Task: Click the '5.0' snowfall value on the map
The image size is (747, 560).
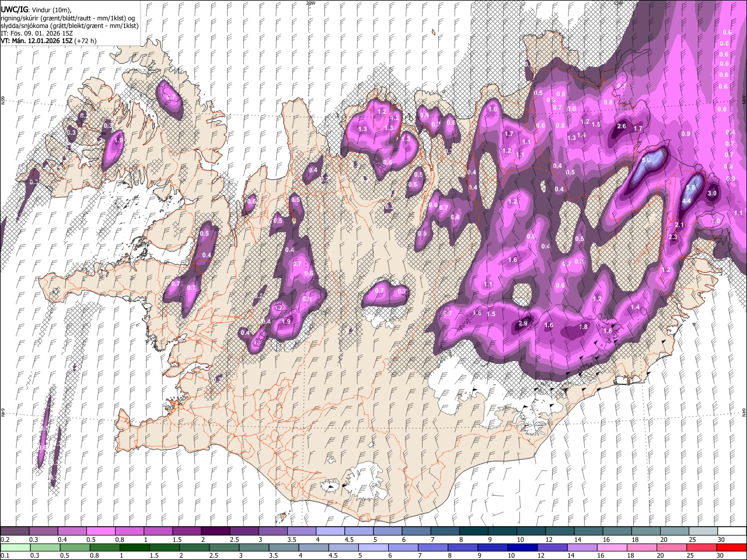Action: click(646, 160)
